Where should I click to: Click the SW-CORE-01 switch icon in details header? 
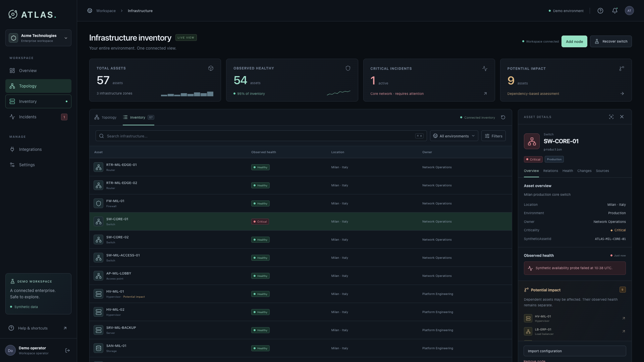coord(532,141)
